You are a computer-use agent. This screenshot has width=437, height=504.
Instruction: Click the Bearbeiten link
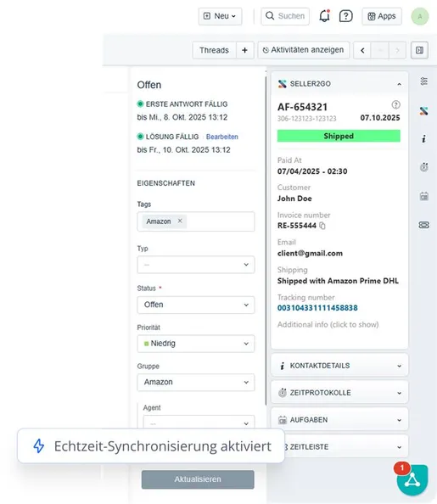click(x=221, y=137)
